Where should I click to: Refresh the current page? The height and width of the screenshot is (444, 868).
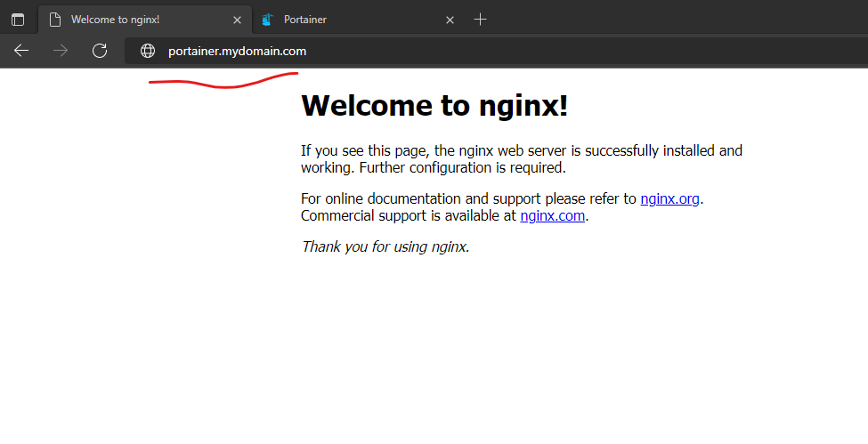click(100, 51)
